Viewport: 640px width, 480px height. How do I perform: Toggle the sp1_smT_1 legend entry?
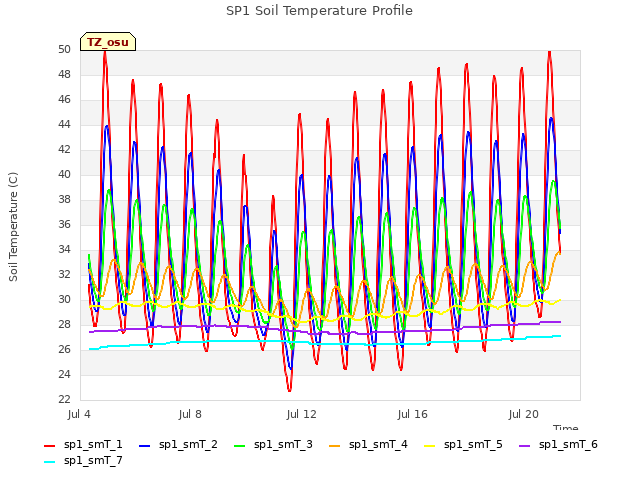(83, 444)
